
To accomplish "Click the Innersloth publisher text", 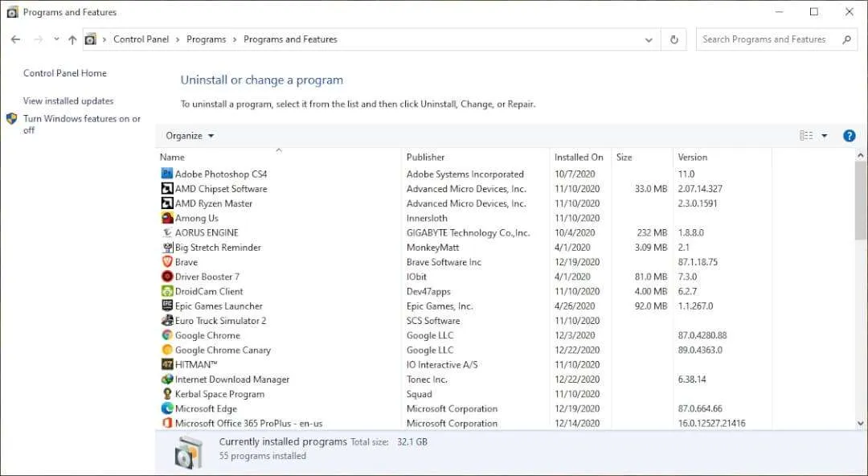I will [x=426, y=219].
